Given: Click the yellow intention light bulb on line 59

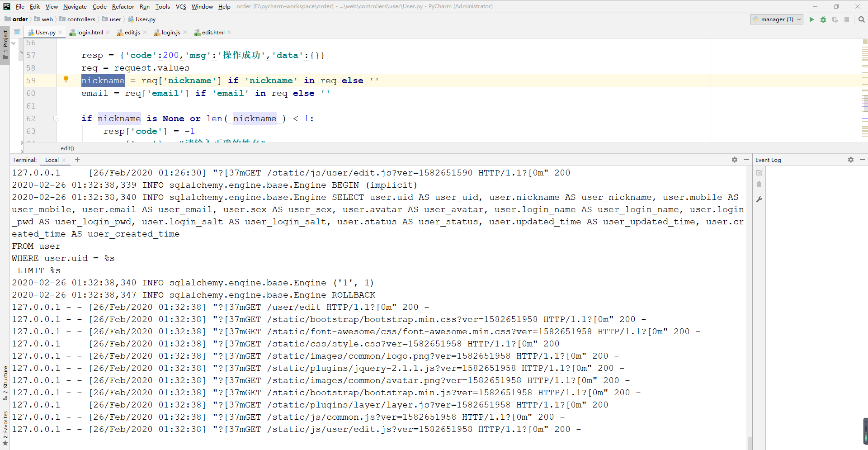Looking at the screenshot, I should point(66,80).
